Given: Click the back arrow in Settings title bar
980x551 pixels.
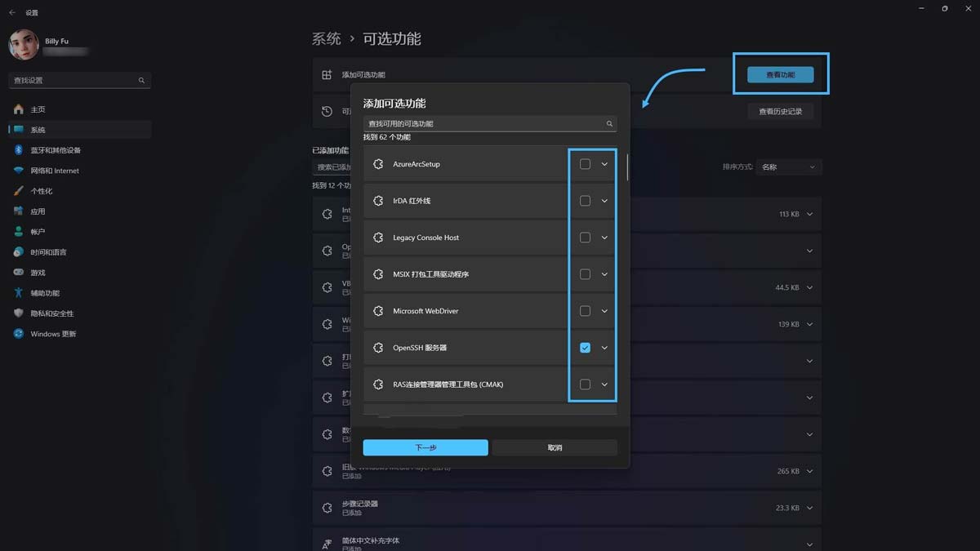Looking at the screenshot, I should point(12,13).
